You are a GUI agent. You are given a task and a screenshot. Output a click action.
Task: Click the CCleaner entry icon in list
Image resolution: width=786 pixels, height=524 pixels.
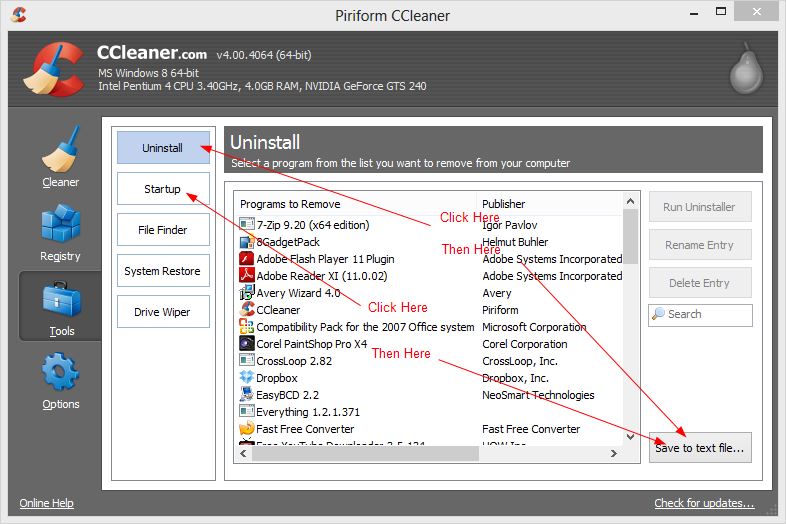pyautogui.click(x=247, y=309)
